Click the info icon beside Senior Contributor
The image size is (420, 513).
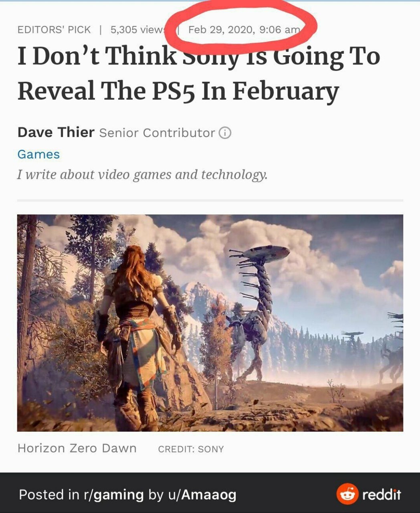tap(225, 133)
